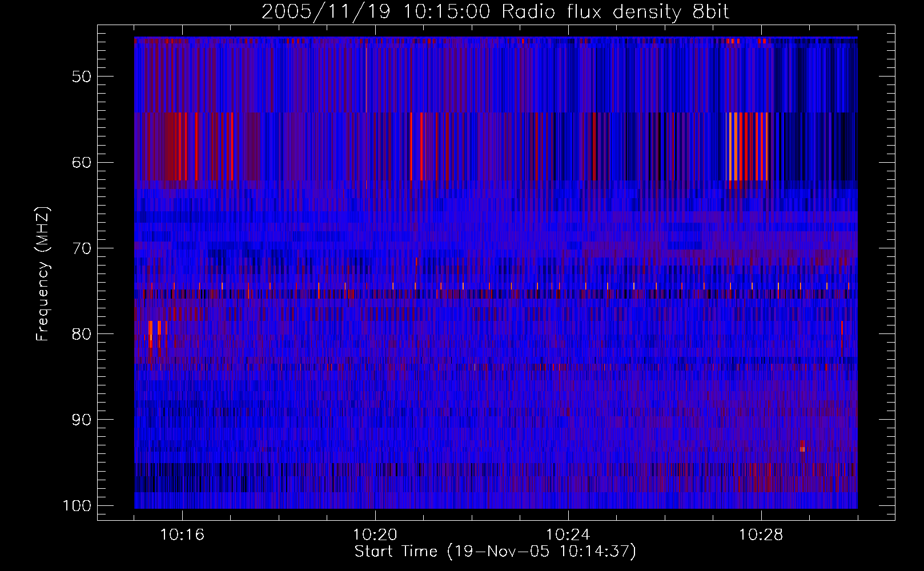Click the y-axis tick label '100'

[x=77, y=506]
